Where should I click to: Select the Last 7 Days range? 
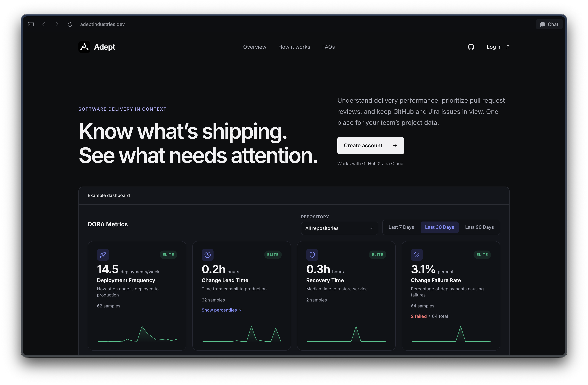(401, 227)
